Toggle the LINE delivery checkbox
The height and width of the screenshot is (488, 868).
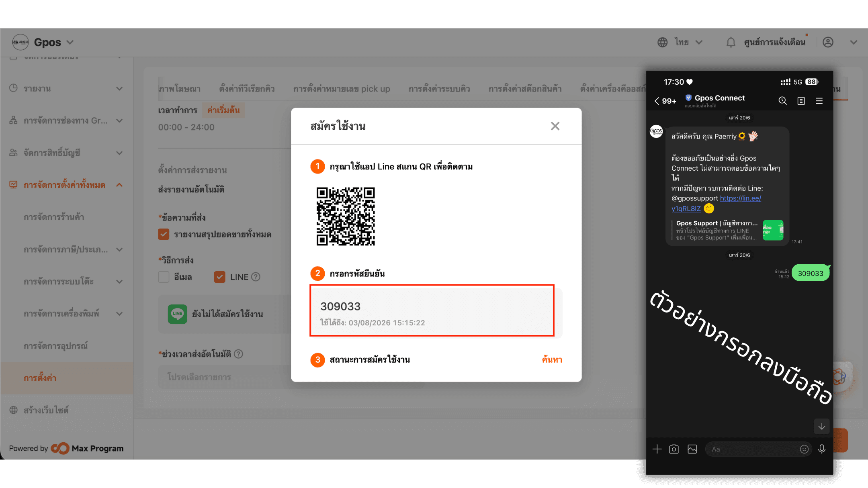tap(220, 277)
